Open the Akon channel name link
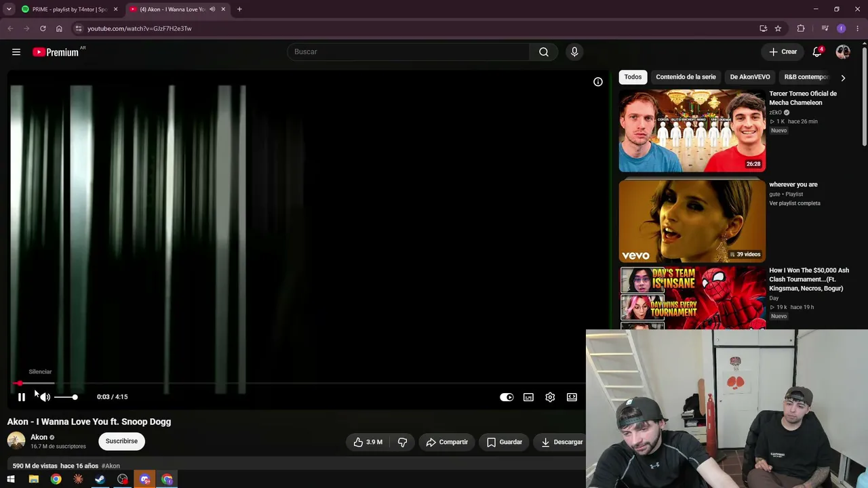The image size is (868, 488). click(39, 437)
